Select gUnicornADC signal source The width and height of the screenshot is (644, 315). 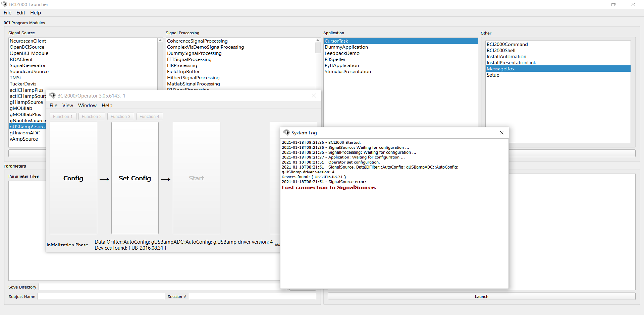24,133
